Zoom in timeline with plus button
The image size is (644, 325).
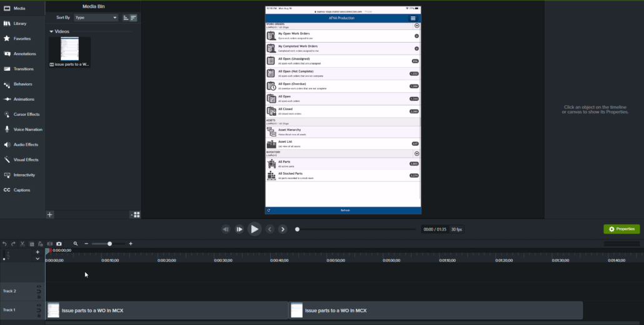point(131,244)
